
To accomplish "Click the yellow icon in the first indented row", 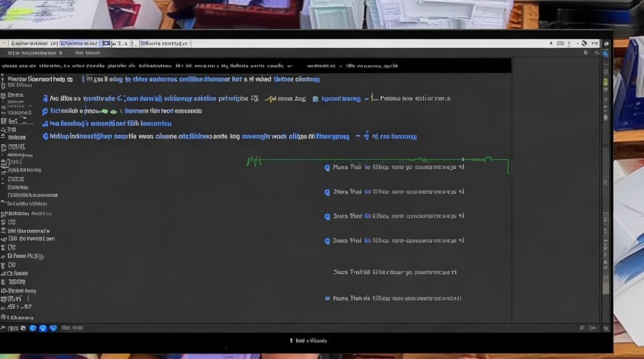I will point(271,99).
